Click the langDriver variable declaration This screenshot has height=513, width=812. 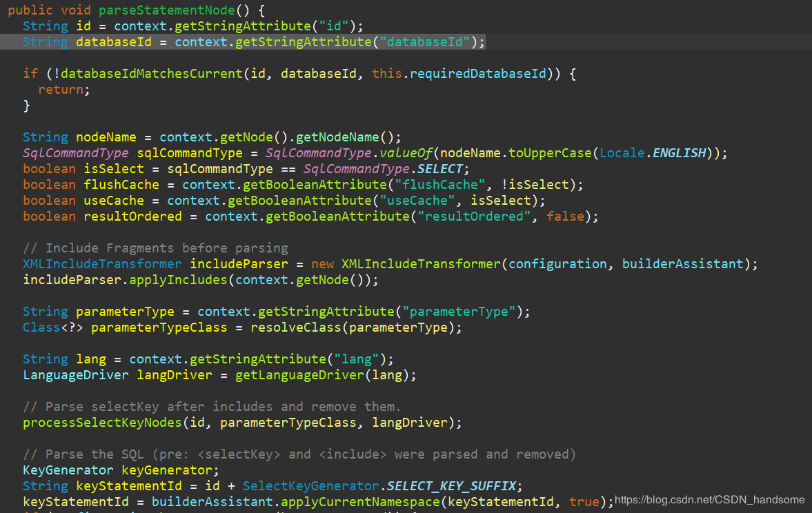point(175,375)
